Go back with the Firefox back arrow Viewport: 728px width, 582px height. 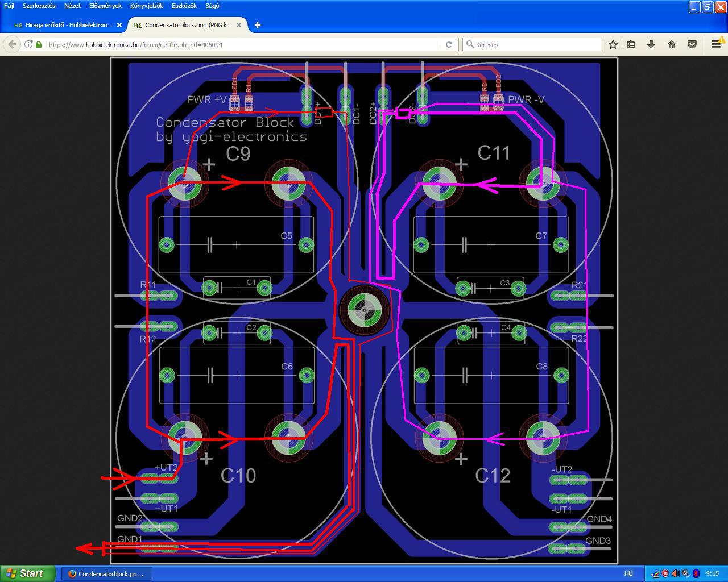tap(12, 44)
